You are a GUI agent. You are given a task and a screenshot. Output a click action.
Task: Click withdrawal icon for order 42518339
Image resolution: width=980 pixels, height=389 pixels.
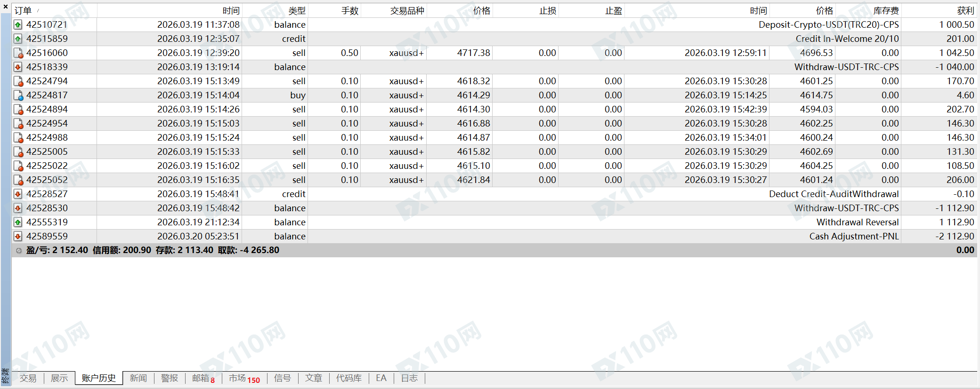[18, 67]
